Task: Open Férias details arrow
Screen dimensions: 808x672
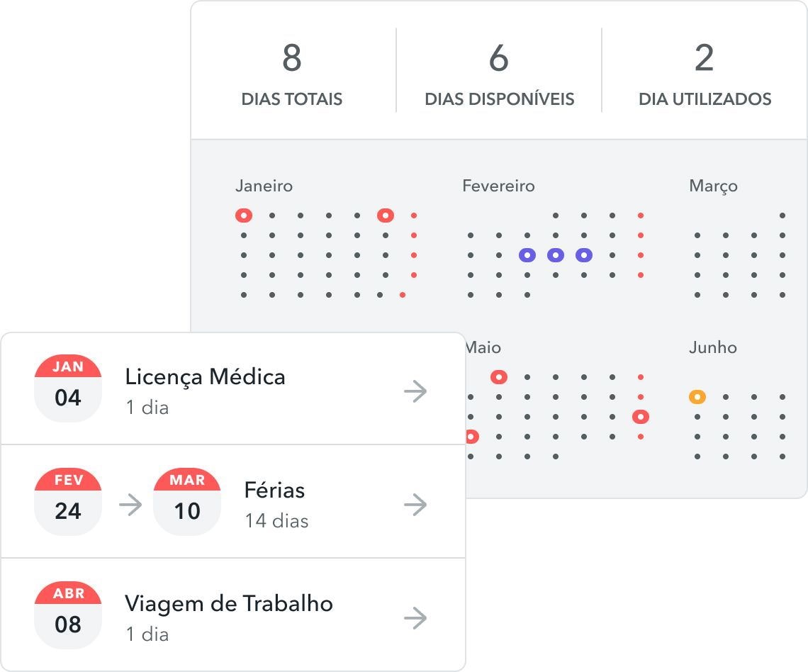Action: [415, 505]
